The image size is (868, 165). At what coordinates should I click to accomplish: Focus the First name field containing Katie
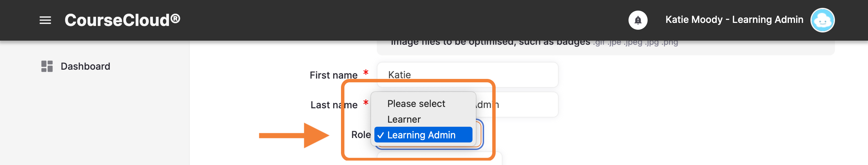(x=467, y=75)
